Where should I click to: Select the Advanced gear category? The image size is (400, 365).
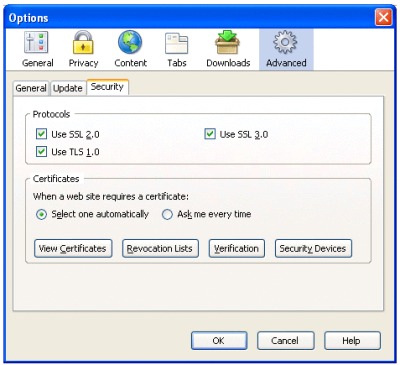click(x=286, y=49)
